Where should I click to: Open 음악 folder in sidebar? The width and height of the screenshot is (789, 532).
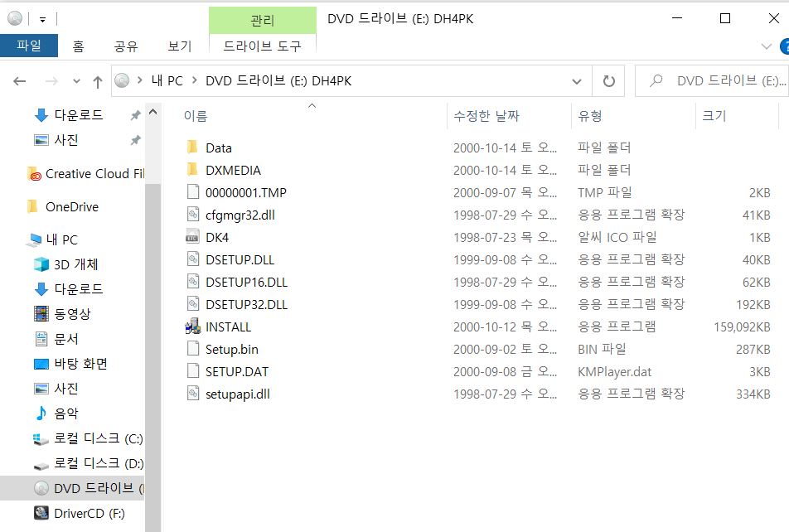[56, 414]
